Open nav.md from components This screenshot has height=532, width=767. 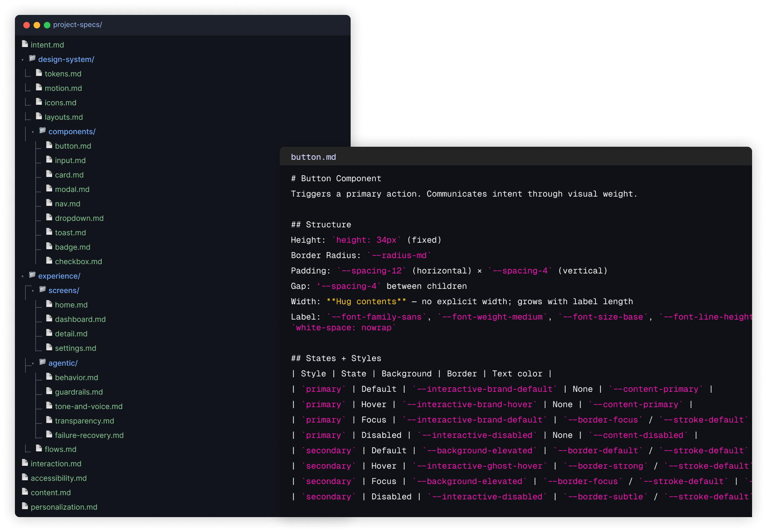click(x=68, y=204)
